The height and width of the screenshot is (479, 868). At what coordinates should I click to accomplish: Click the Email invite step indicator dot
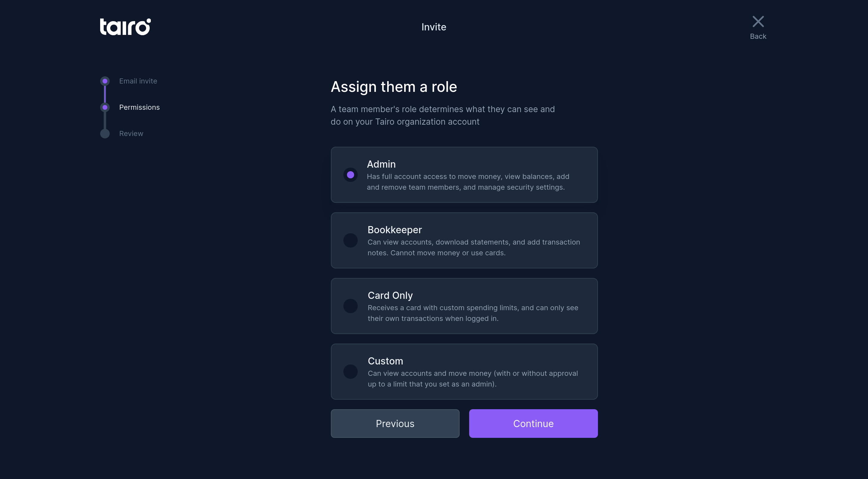[105, 81]
